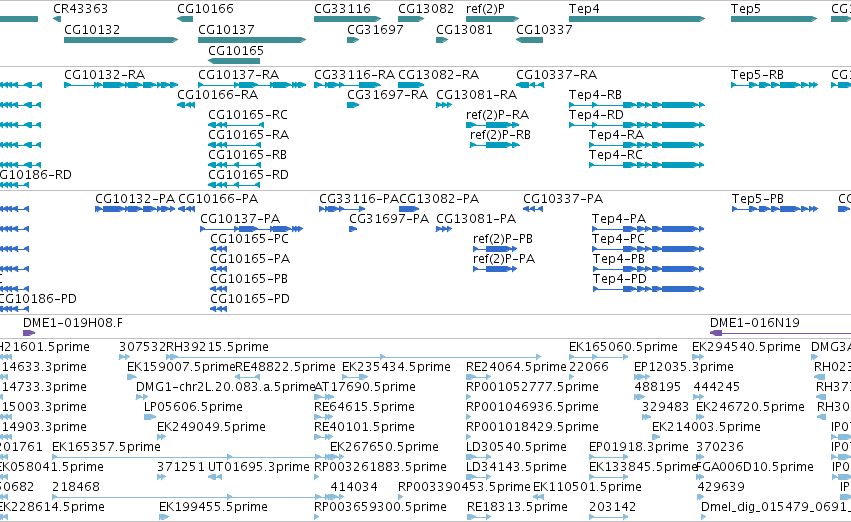The width and height of the screenshot is (851, 522).
Task: Click transcript Tep5-RB
Action: pos(774,85)
